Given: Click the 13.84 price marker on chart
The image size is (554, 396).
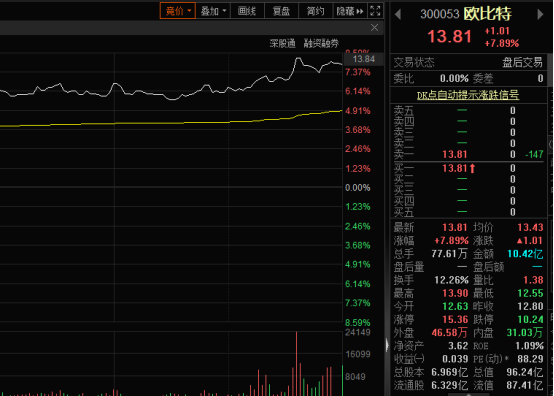Looking at the screenshot, I should 364,59.
